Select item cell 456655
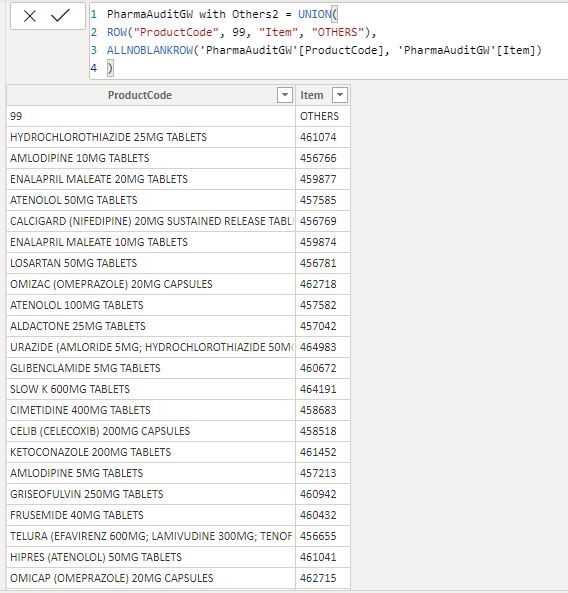The image size is (568, 593). (323, 536)
